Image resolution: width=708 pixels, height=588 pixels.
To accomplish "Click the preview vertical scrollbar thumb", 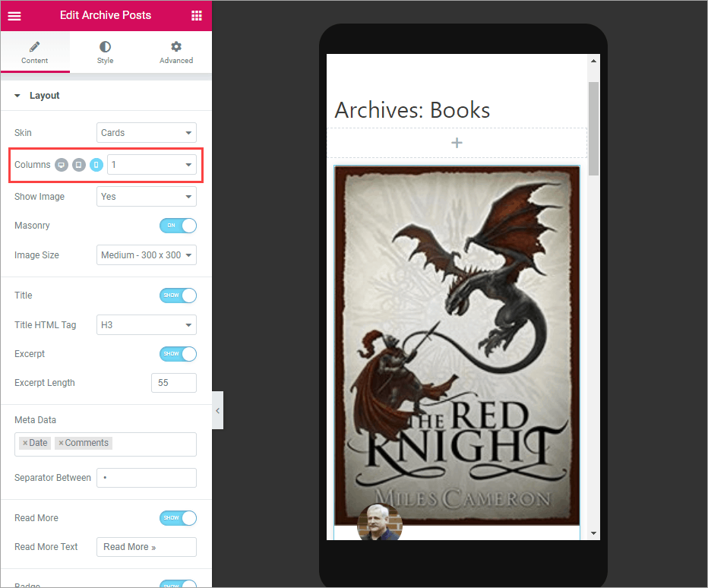I will coord(594,128).
